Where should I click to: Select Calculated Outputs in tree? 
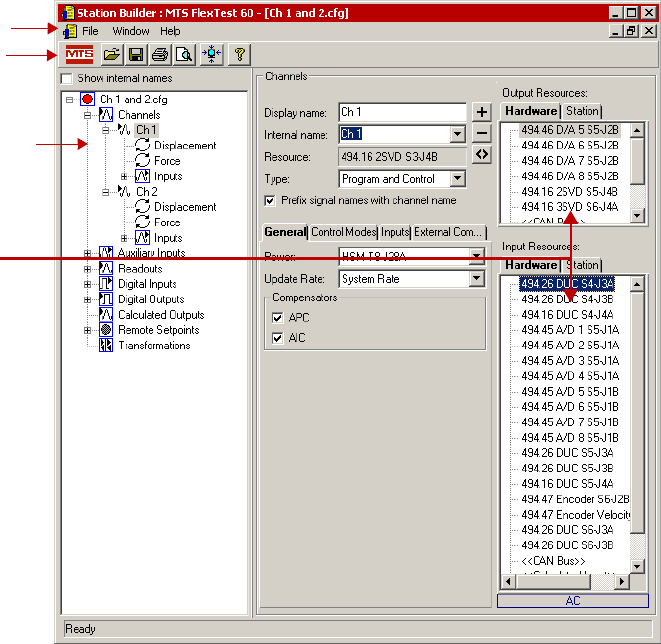point(161,315)
